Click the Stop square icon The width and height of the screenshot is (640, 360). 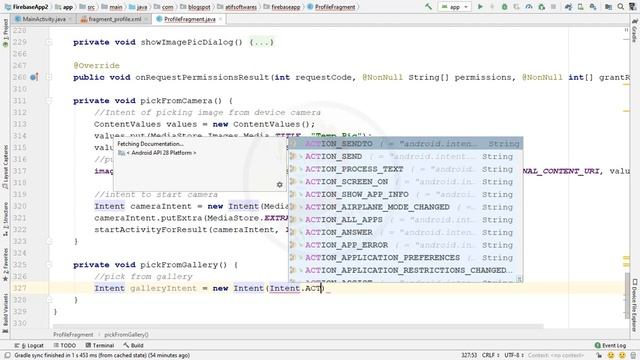click(553, 7)
